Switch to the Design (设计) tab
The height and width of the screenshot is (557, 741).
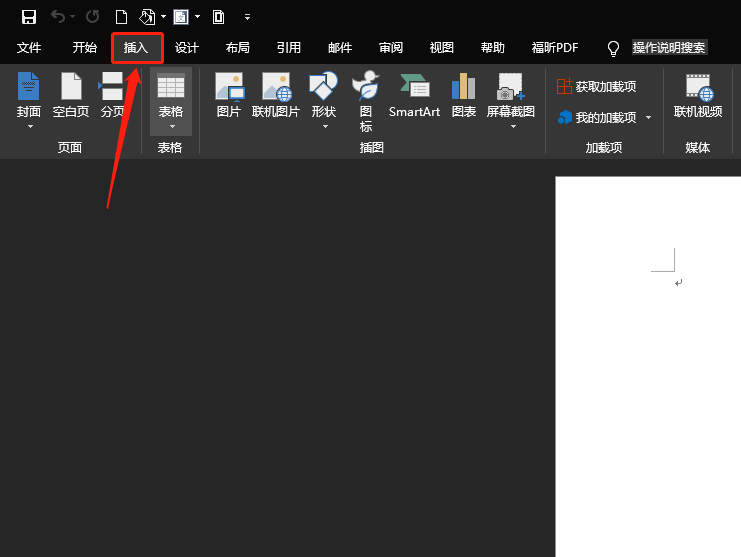[187, 48]
